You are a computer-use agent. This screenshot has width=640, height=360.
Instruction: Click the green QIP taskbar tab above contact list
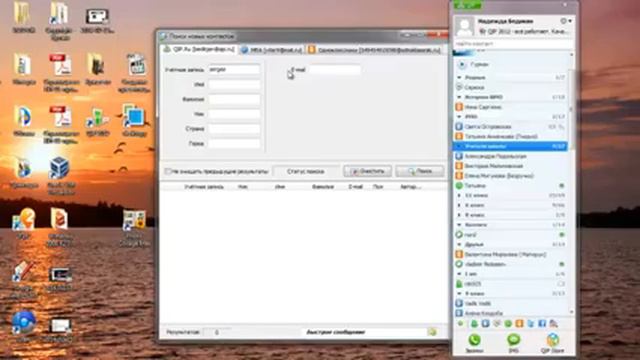468,5
